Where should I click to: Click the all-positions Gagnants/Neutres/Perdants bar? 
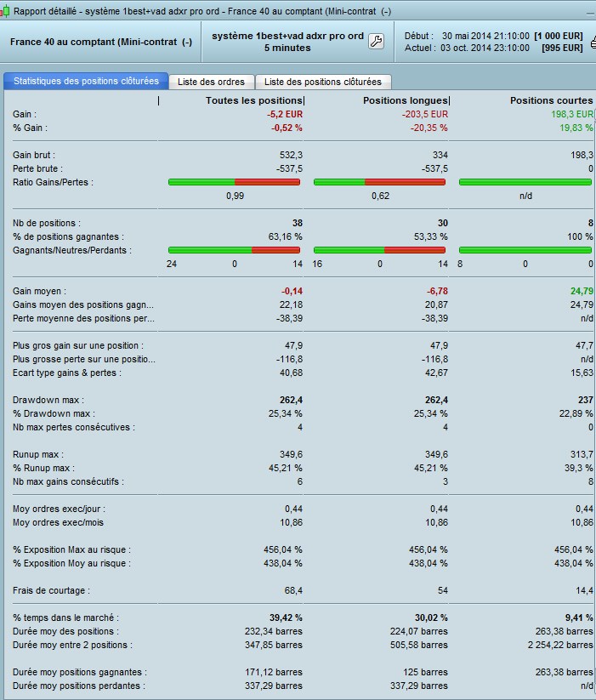234,250
